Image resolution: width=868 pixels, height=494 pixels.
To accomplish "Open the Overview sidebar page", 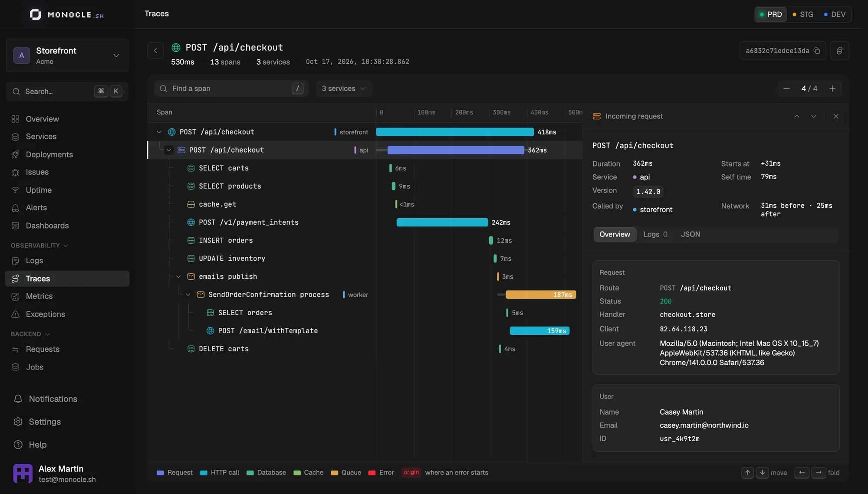I will tap(67, 119).
